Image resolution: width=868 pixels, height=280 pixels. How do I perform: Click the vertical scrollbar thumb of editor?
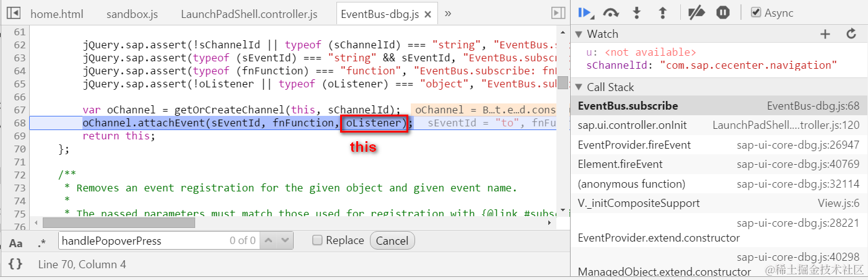(563, 82)
